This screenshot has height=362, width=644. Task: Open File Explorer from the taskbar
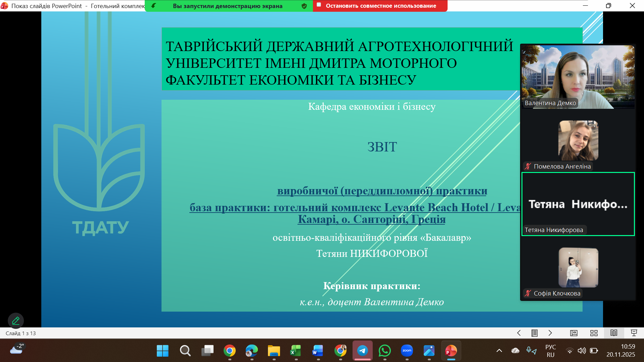click(x=274, y=351)
